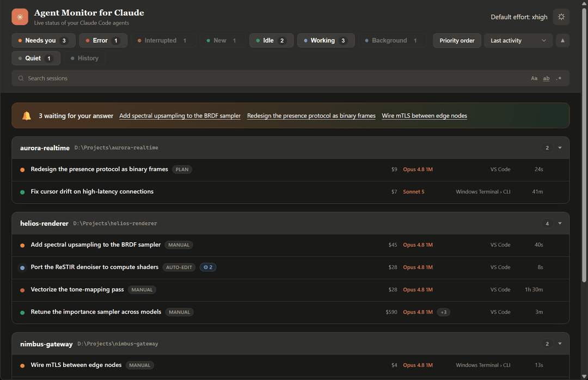Screen dimensions: 588x380
Task: Toggle the 'Idle' status filter
Action: tap(272, 40)
